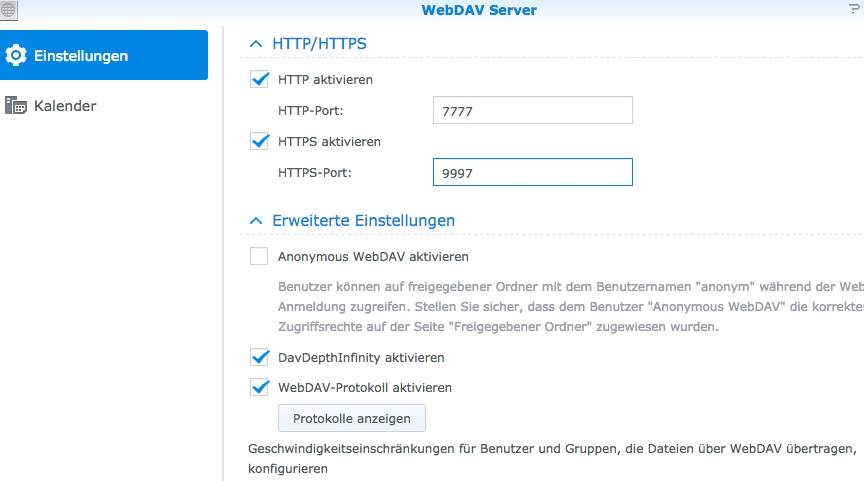The width and height of the screenshot is (864, 481).
Task: Click the Kalender icon in sidebar
Action: tap(16, 105)
